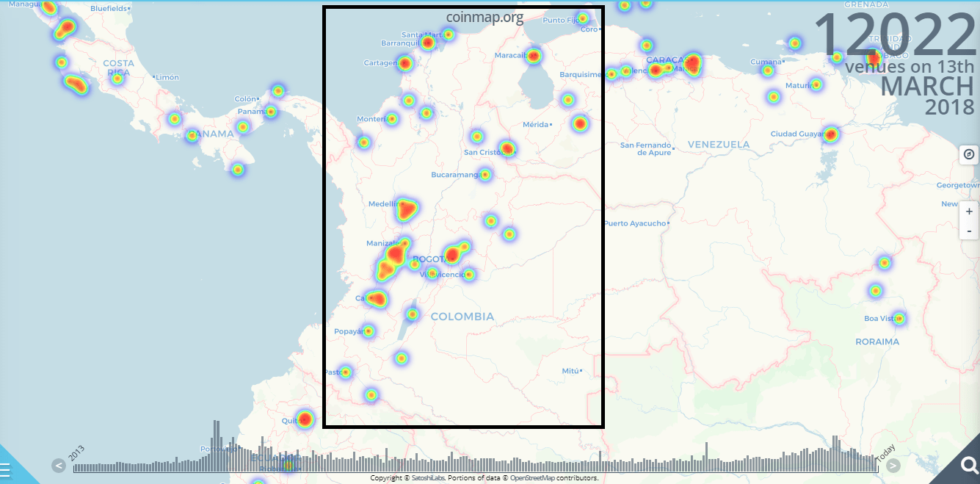The height and width of the screenshot is (484, 980).
Task: Jump to the 2013 timeline start label
Action: pyautogui.click(x=76, y=453)
